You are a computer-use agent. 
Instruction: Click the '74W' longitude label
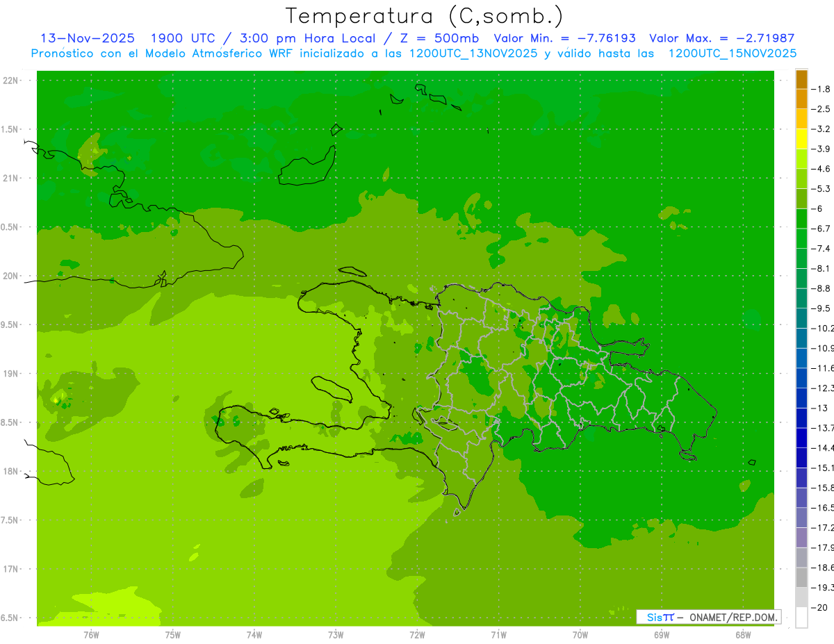(254, 635)
